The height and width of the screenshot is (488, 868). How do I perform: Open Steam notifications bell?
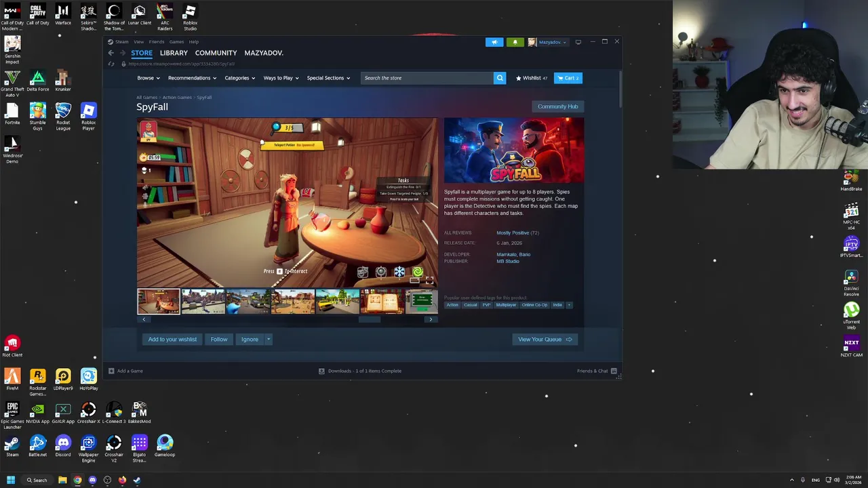click(515, 42)
